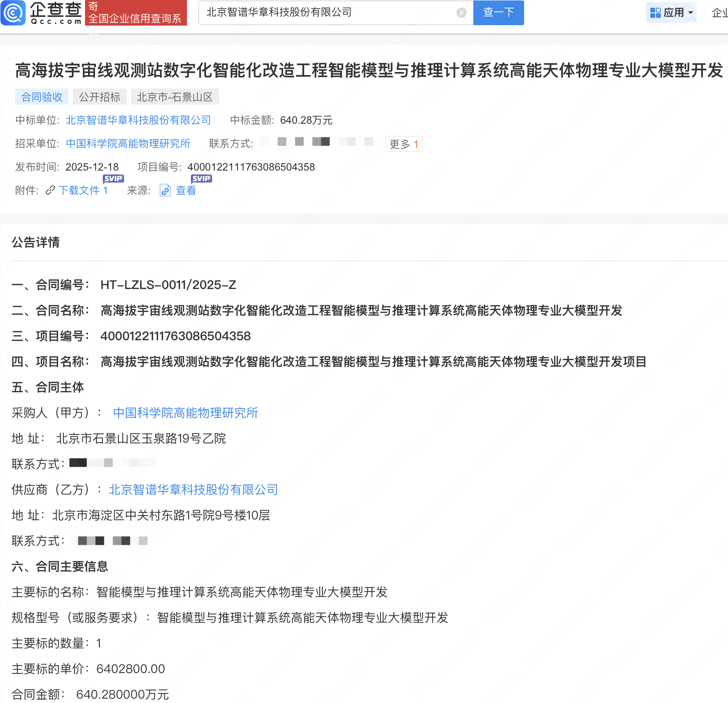728x703 pixels.
Task: Click the 查看 source link
Action: pyautogui.click(x=186, y=191)
